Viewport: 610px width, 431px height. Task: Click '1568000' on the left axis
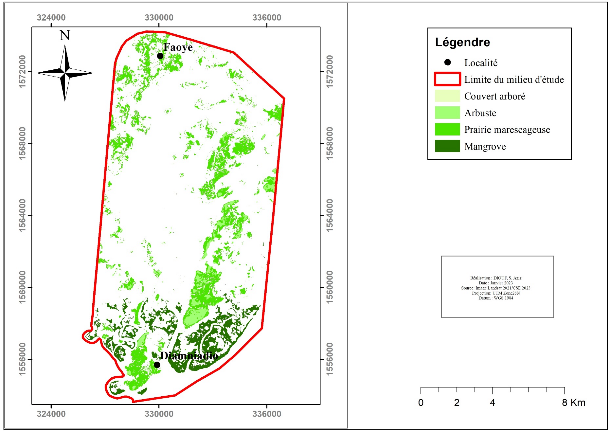click(22, 144)
